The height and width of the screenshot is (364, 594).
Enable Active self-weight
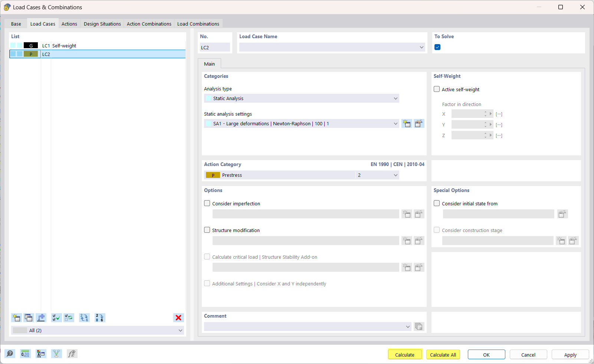coord(437,89)
